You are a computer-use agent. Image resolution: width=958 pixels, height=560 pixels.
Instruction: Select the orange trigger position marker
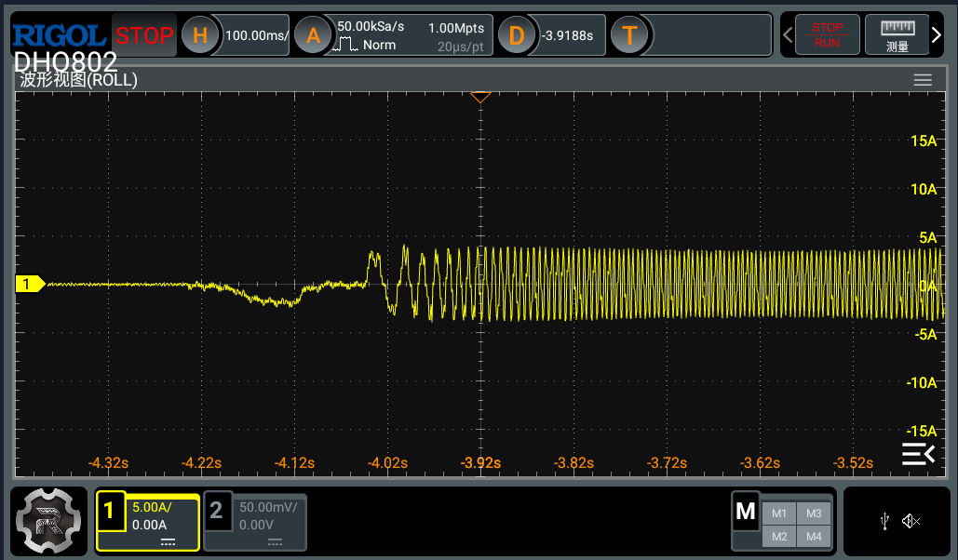coord(480,97)
